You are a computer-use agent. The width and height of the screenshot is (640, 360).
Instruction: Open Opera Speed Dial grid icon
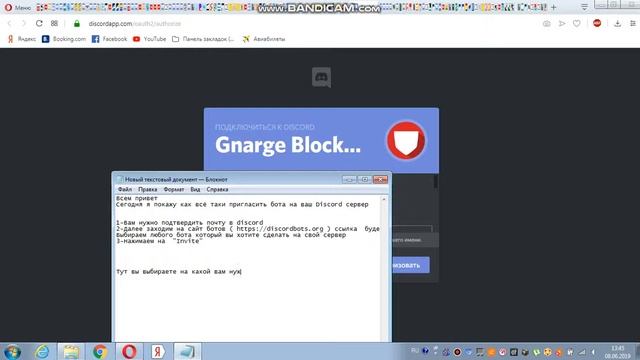pos(54,23)
